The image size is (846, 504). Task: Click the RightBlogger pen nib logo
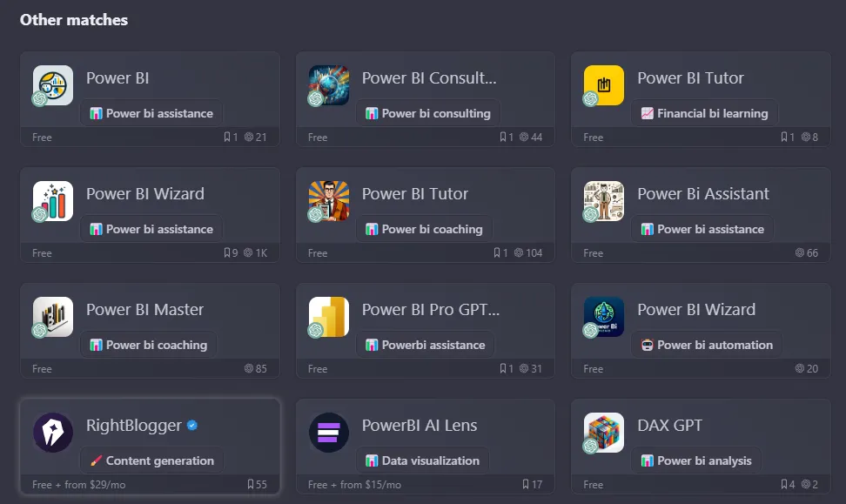coord(53,433)
